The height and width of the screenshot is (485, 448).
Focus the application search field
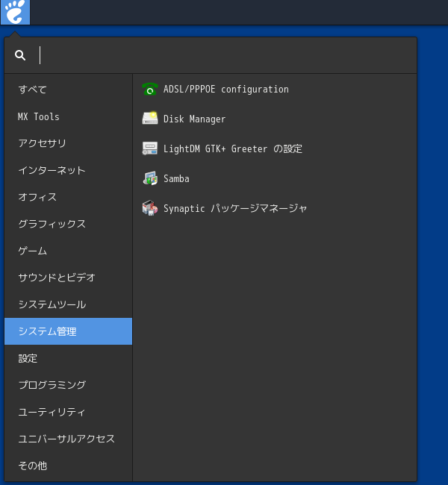tap(211, 55)
